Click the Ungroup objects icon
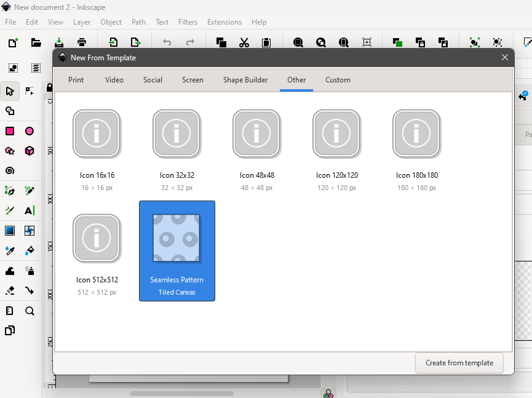Viewport: 532px width, 398px height. click(x=498, y=42)
